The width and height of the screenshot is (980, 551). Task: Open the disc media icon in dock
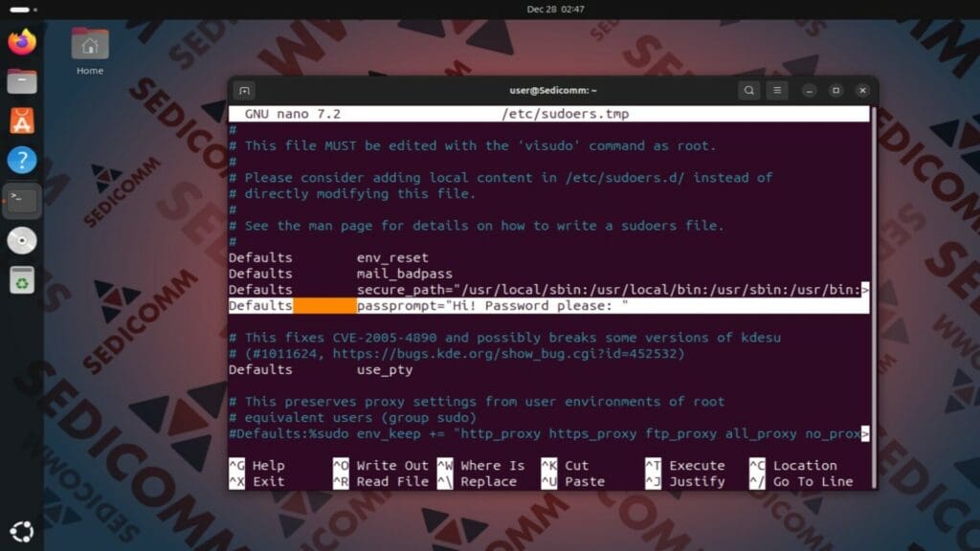point(22,239)
